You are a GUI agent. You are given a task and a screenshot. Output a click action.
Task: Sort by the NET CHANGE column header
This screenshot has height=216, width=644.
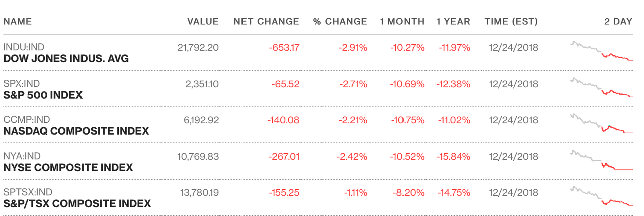click(266, 22)
